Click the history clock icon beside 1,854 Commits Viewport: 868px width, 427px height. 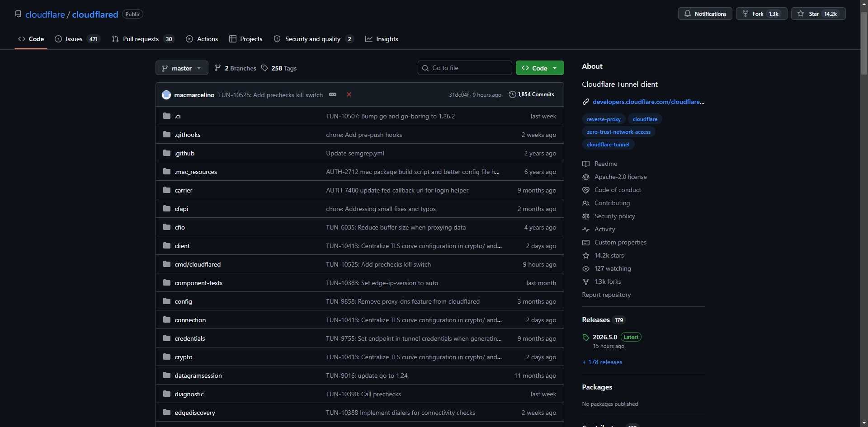pos(512,94)
